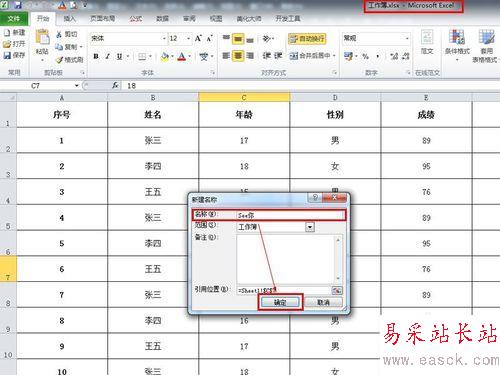Expand the 范围 工作簿 dropdown in dialog
Screen dimensions: 500x375
310,227
